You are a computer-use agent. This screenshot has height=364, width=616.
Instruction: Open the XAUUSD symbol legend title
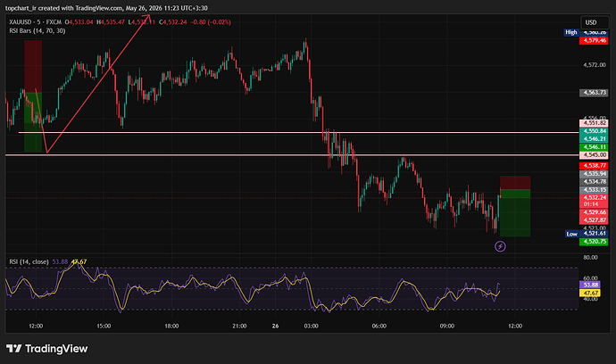point(36,22)
